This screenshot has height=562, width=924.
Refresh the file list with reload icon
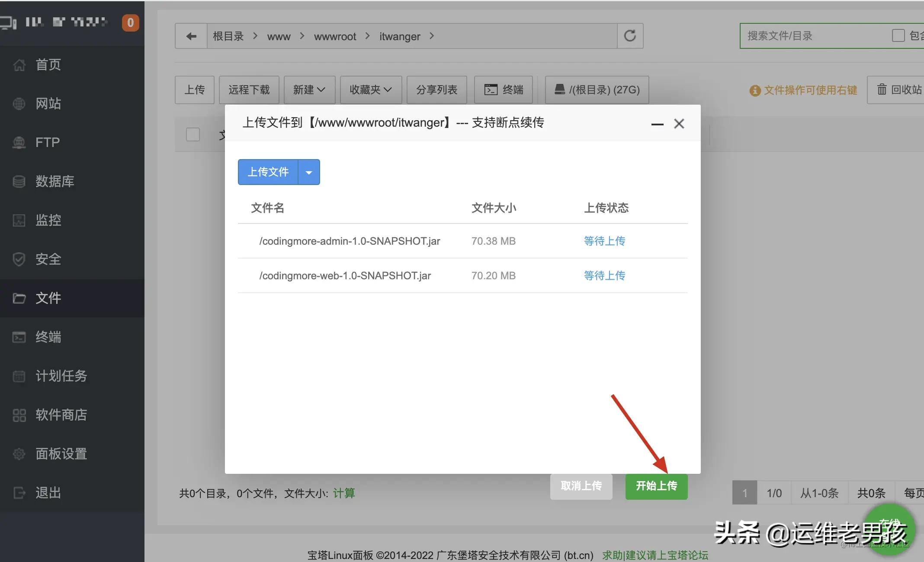[x=630, y=36]
